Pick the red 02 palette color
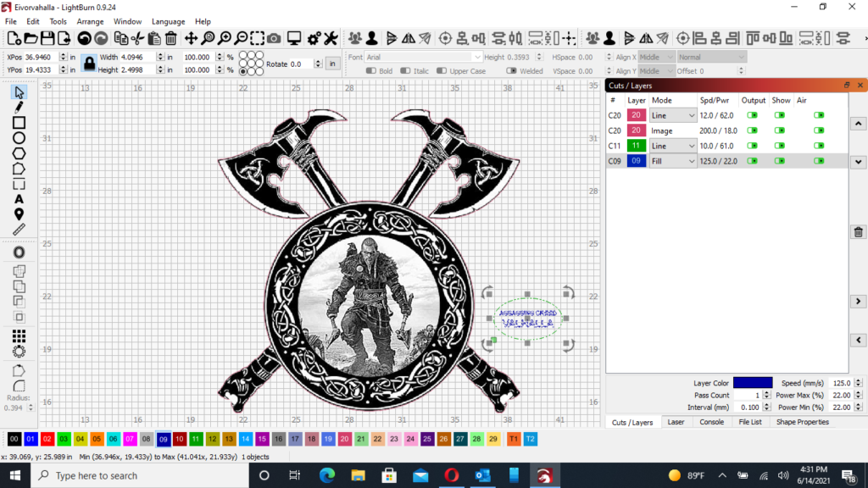The width and height of the screenshot is (868, 488). pyautogui.click(x=47, y=439)
